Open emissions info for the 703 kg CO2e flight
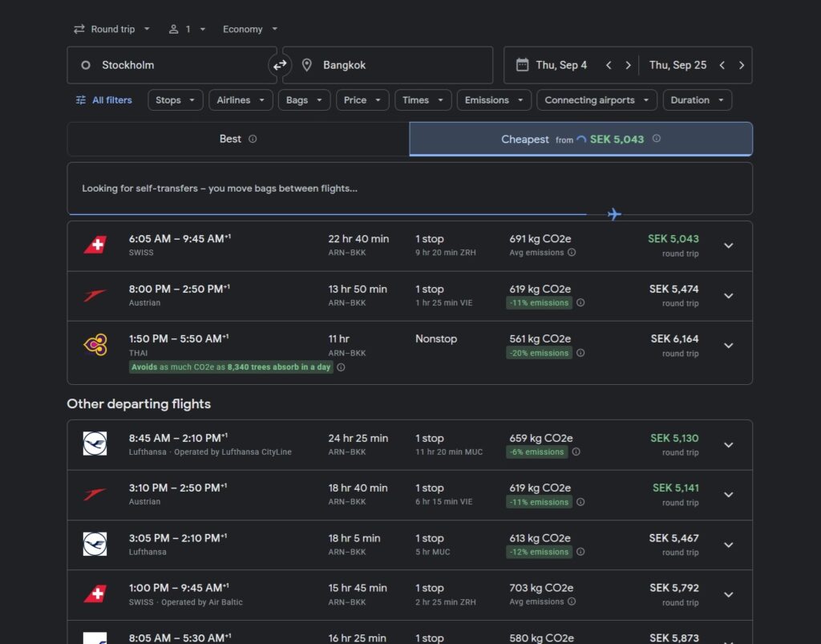The width and height of the screenshot is (821, 644). click(x=572, y=601)
